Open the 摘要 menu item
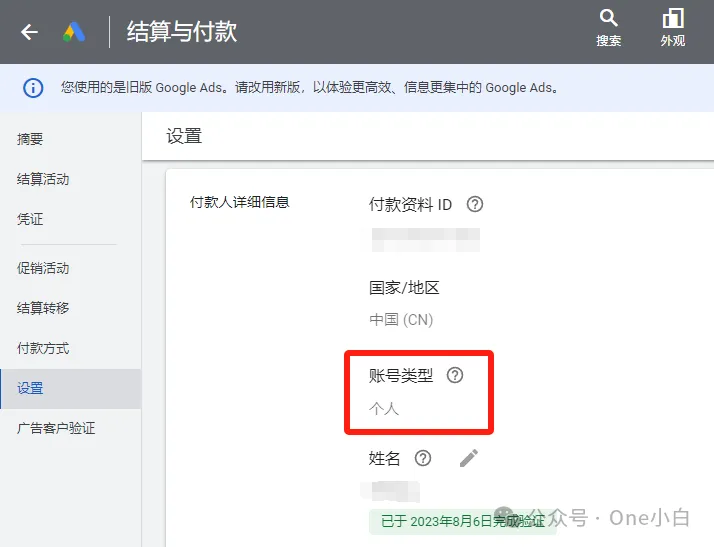714x547 pixels. tap(30, 139)
